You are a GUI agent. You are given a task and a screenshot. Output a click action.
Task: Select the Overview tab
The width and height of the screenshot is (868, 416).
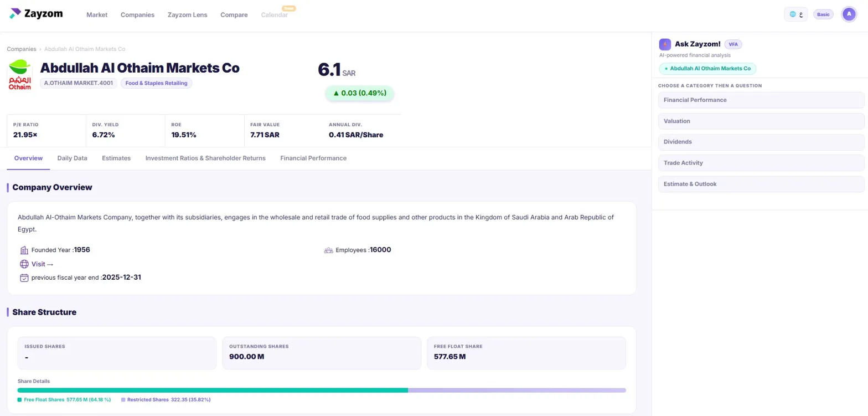coord(28,158)
